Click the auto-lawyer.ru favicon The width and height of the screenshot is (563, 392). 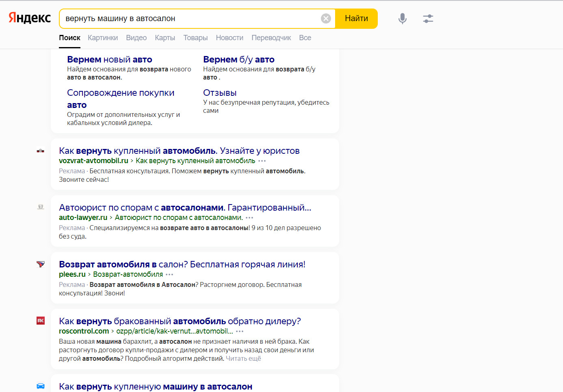pyautogui.click(x=41, y=207)
